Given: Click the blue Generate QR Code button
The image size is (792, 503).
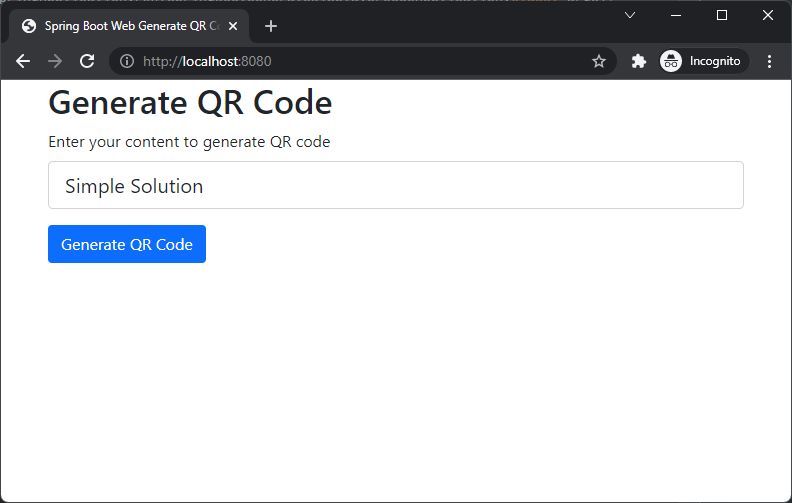Looking at the screenshot, I should point(127,244).
